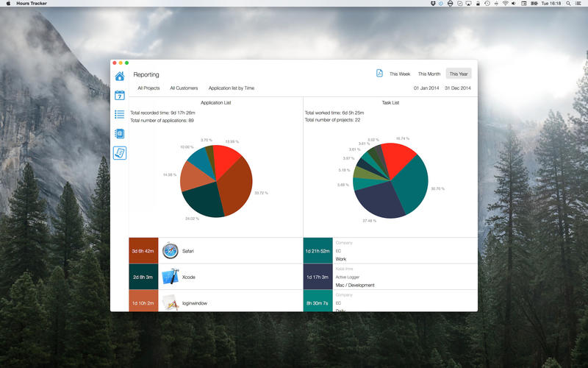Click the 1d 10h 2m color block
The image size is (588, 368).
(x=143, y=301)
